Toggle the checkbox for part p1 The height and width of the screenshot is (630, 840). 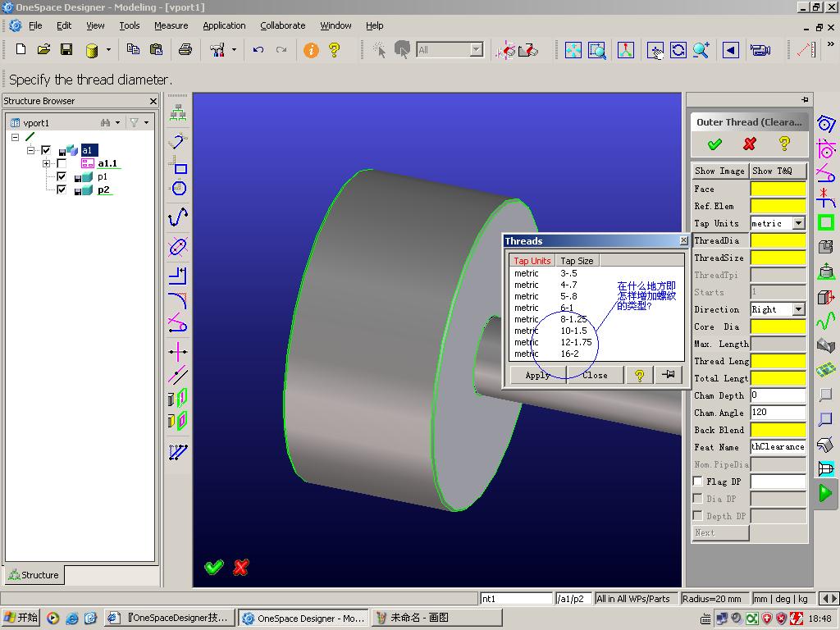(x=62, y=177)
